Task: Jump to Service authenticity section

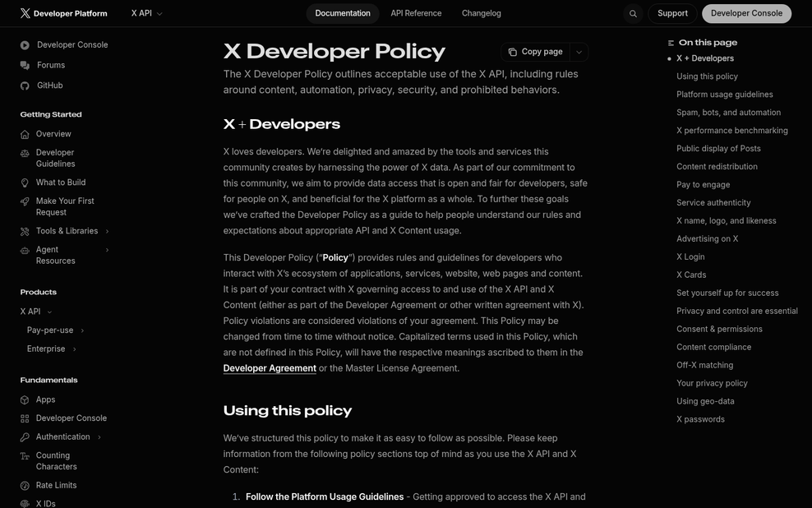Action: coord(713,203)
